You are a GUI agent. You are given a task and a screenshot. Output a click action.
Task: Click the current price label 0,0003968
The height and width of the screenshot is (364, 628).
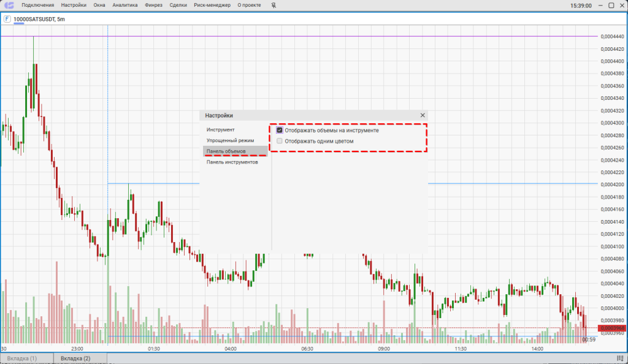pyautogui.click(x=612, y=328)
